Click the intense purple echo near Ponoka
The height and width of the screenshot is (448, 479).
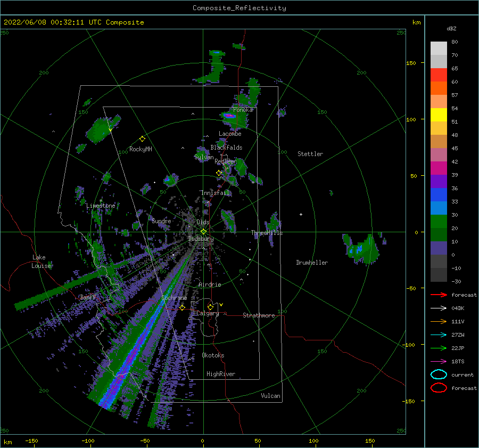229,116
